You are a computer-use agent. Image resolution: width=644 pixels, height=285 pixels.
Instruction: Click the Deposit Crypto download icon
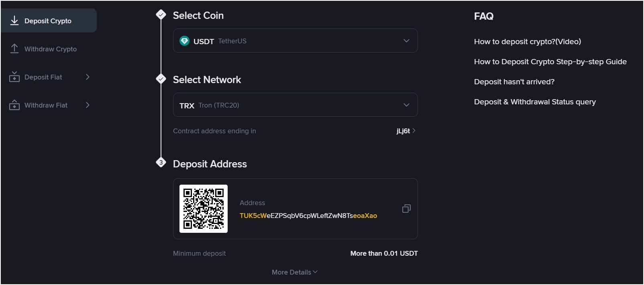pos(14,20)
